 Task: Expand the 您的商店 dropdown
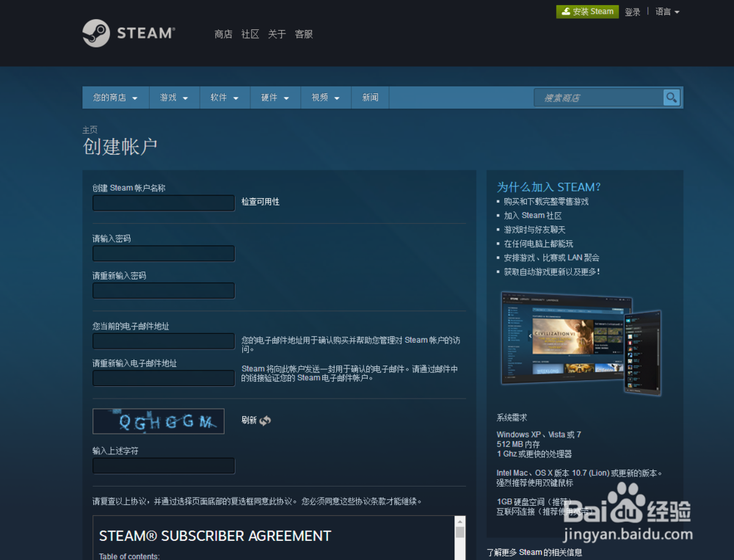[x=116, y=98]
